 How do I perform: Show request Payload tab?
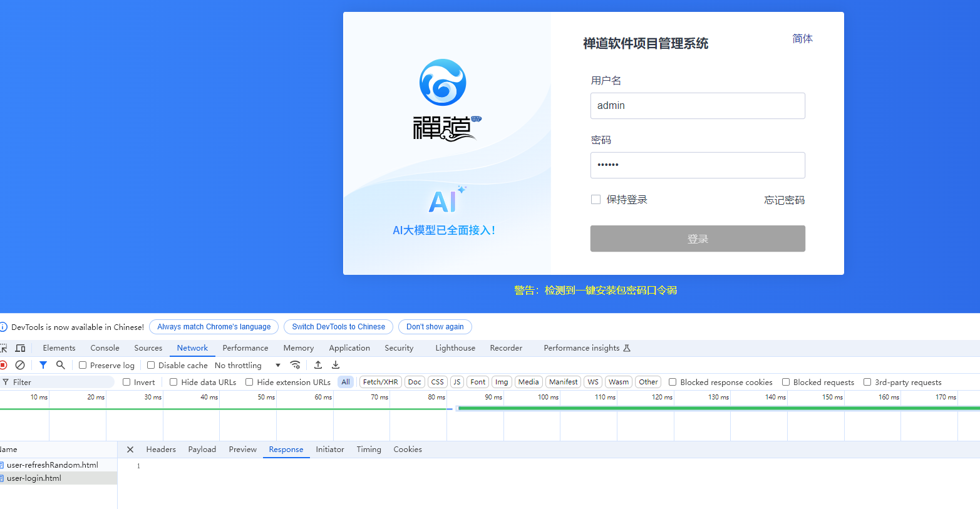[202, 450]
